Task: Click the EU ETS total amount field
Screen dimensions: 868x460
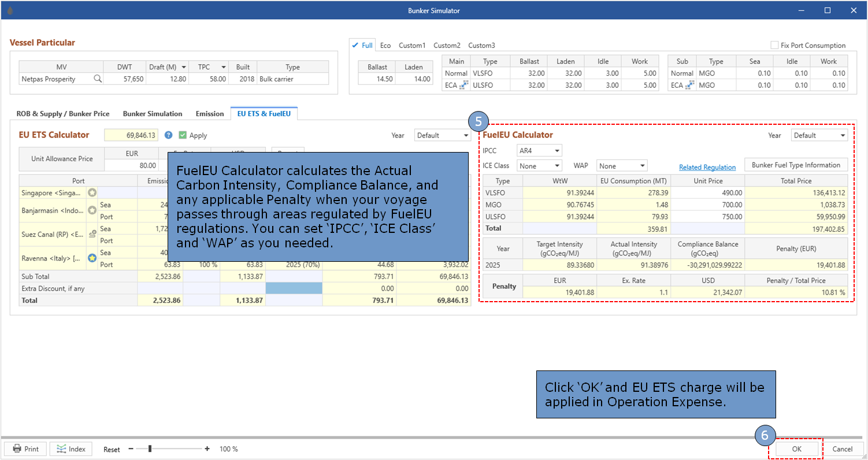Action: point(131,135)
